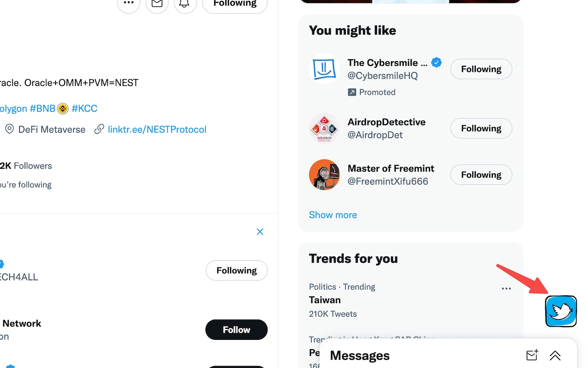Viewport: 588px width, 368px height.
Task: Unfollow Master of Freemint via its Following toggle
Action: (x=481, y=175)
